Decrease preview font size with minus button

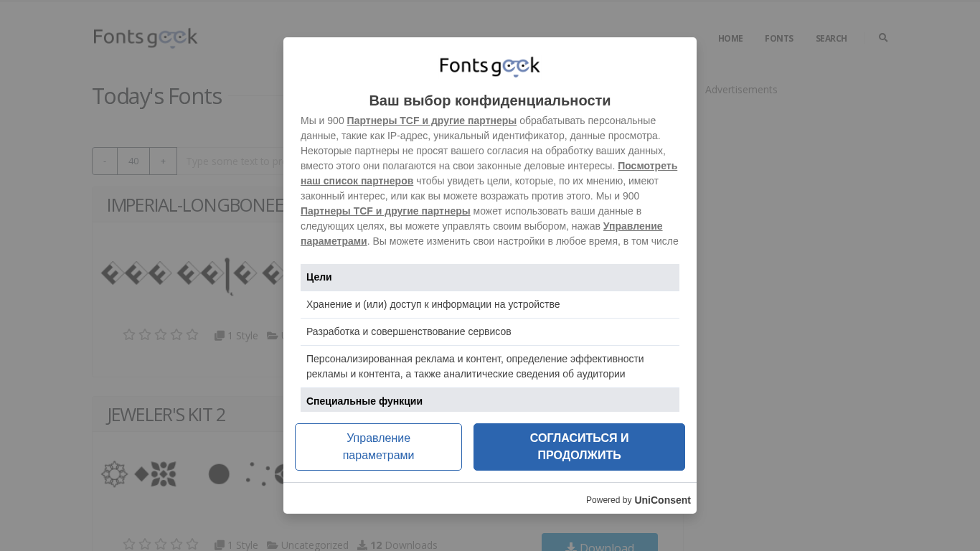pos(105,161)
